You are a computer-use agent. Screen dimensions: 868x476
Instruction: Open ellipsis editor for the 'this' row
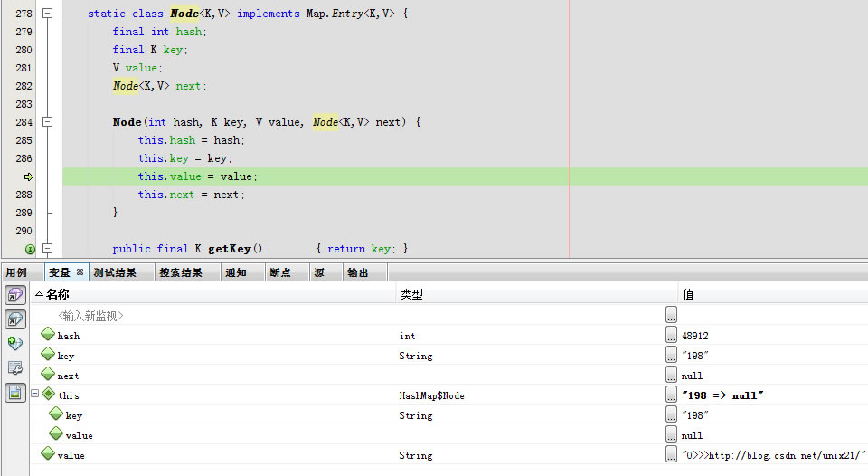[x=671, y=394]
